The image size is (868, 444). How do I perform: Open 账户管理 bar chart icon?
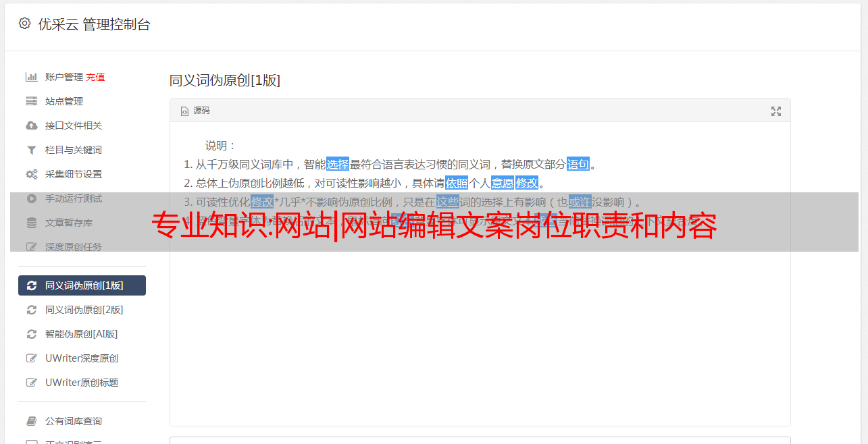[x=31, y=77]
